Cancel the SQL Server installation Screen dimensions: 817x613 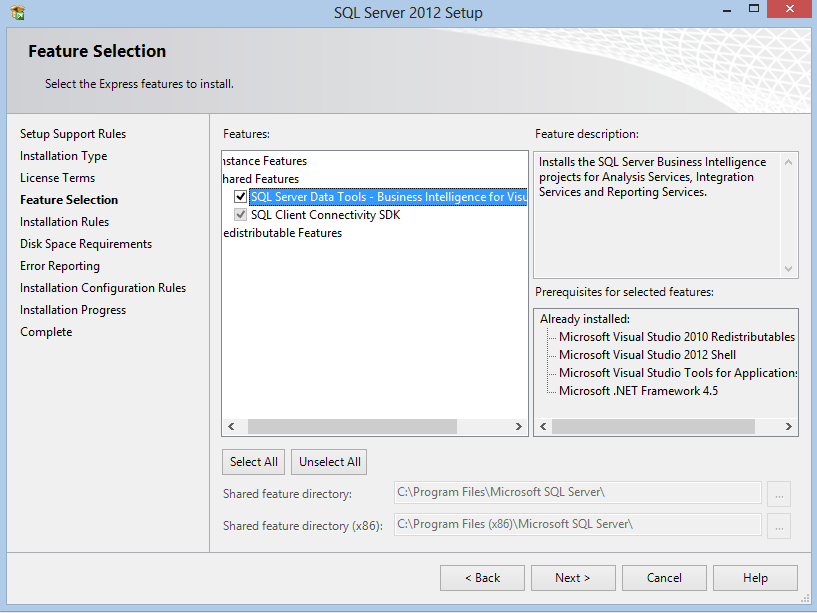click(x=664, y=577)
